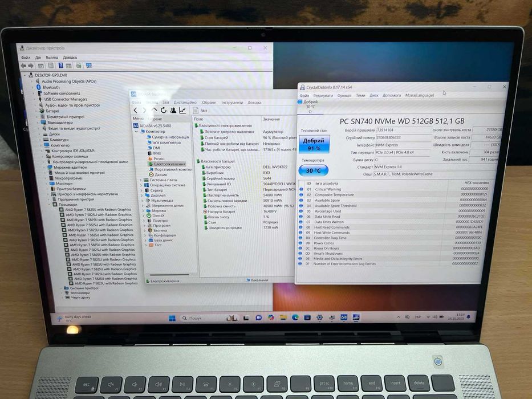Open Мова(Language) menu in CrystalDiskInfo

point(420,95)
